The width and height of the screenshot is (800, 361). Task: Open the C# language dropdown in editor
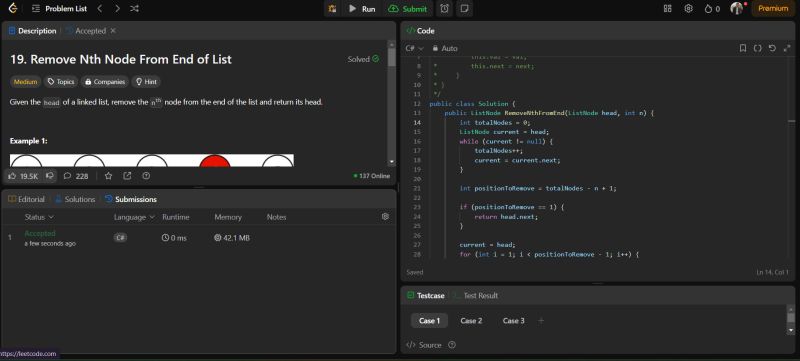click(x=414, y=48)
